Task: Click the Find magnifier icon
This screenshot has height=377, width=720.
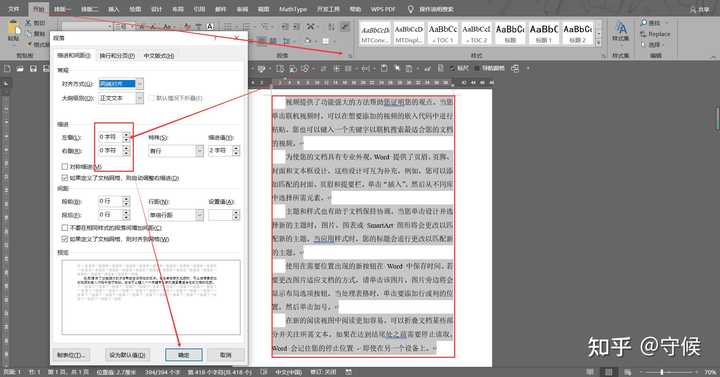Action: 644,23
